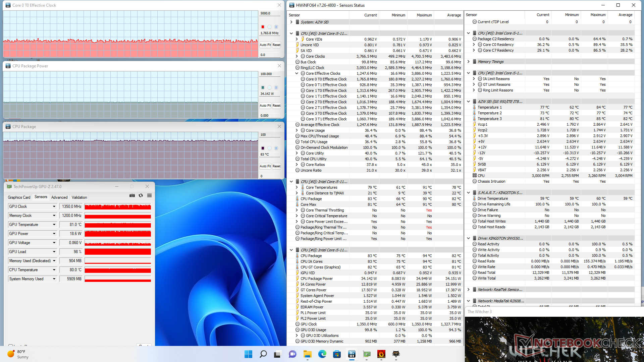Open the Microsoft Store taskbar icon

(337, 354)
